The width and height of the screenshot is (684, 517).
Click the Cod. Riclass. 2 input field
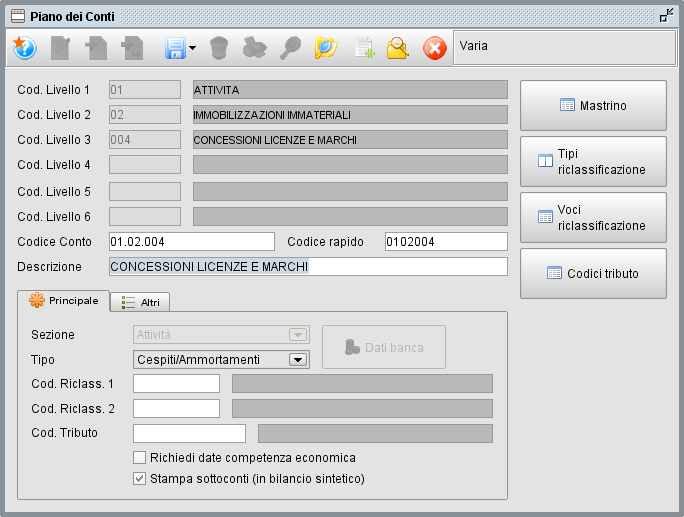[176, 409]
